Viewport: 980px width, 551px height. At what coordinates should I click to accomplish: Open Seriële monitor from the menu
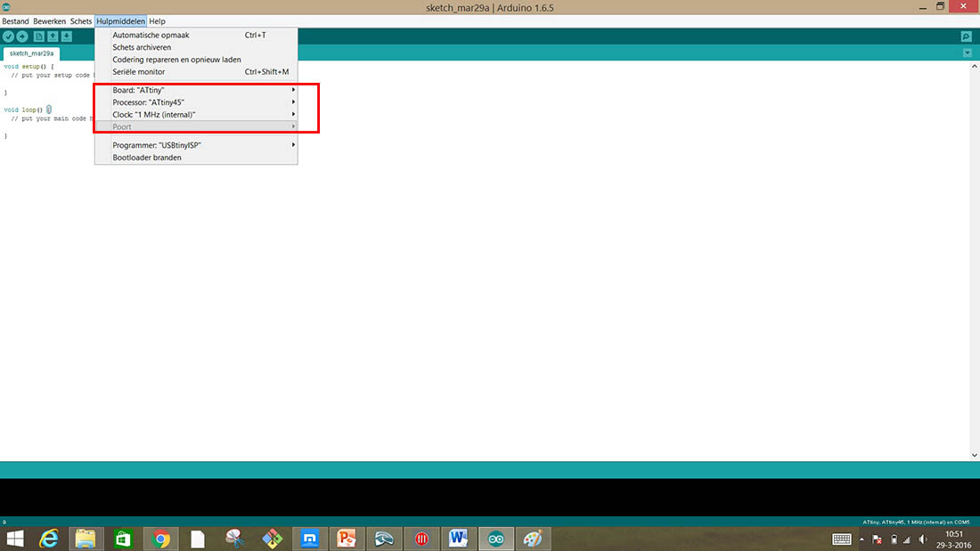point(196,72)
